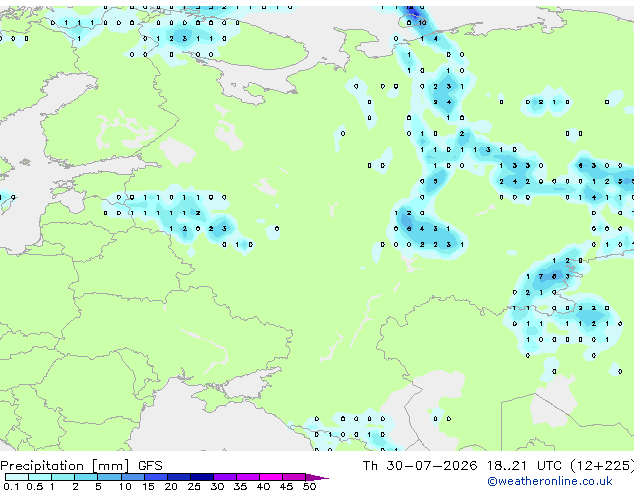The height and width of the screenshot is (490, 634).
Task: Click the "10" precipitation value on the map
Action: click(422, 23)
